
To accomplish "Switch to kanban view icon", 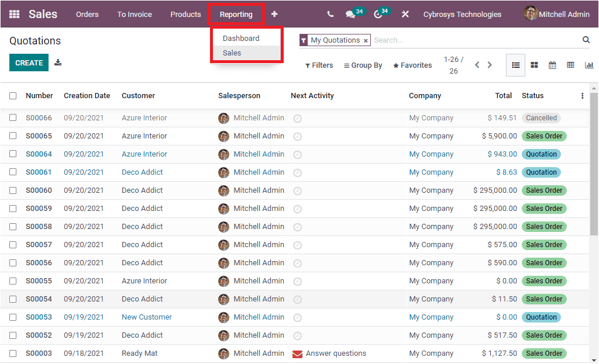I will pos(534,65).
